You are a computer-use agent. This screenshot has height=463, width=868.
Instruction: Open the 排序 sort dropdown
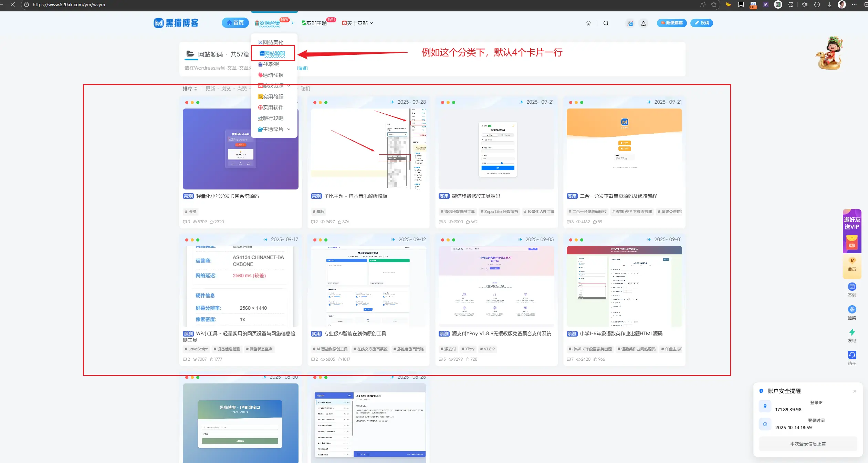[190, 89]
